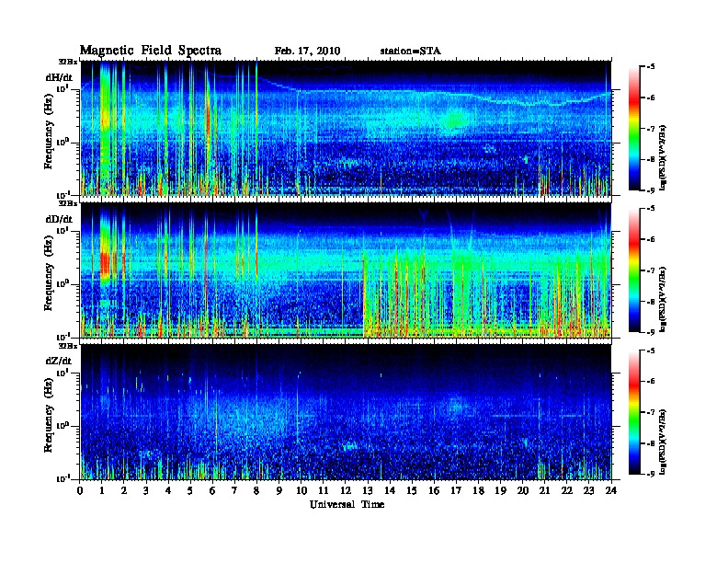Click the hour "8" tick label on time axis

256,491
